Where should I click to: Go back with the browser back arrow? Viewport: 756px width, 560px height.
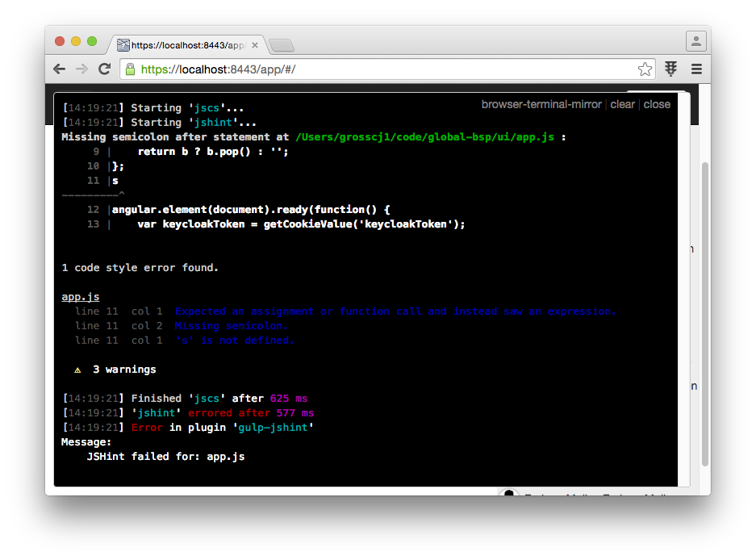click(x=60, y=69)
